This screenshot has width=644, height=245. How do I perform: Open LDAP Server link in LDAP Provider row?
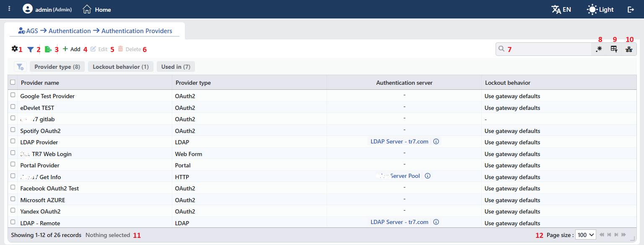click(399, 141)
